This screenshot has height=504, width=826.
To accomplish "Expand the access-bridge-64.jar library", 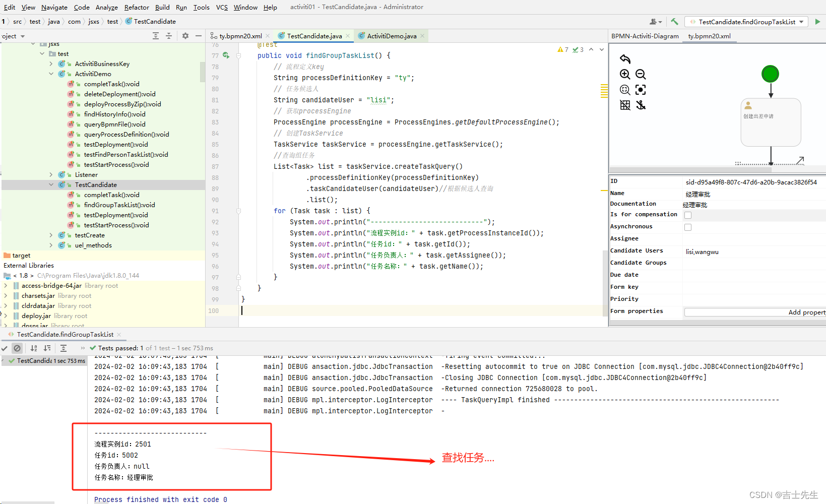I will (x=6, y=286).
